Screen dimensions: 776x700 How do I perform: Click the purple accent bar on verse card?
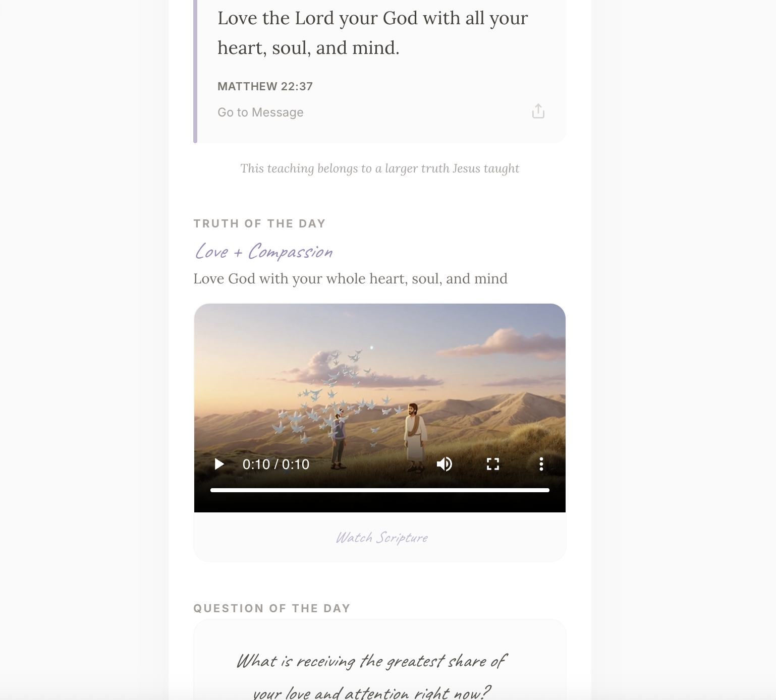[x=195, y=72]
